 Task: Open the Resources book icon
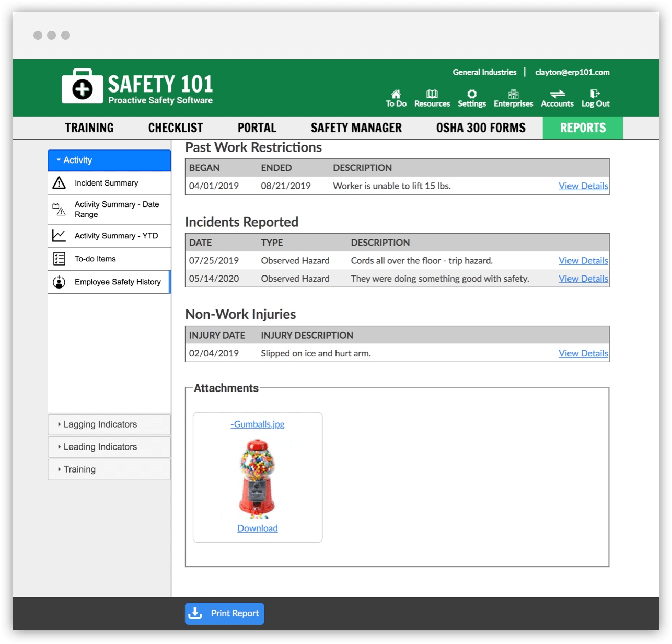click(x=432, y=94)
